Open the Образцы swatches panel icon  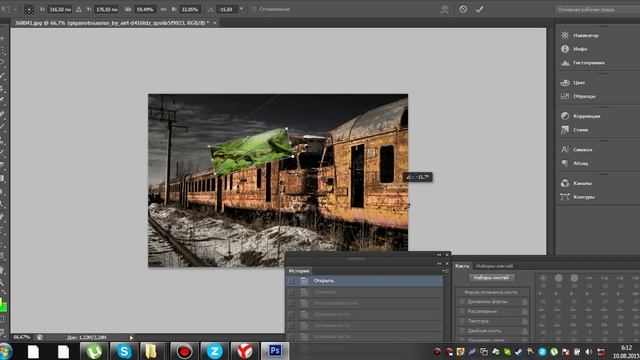tap(565, 96)
